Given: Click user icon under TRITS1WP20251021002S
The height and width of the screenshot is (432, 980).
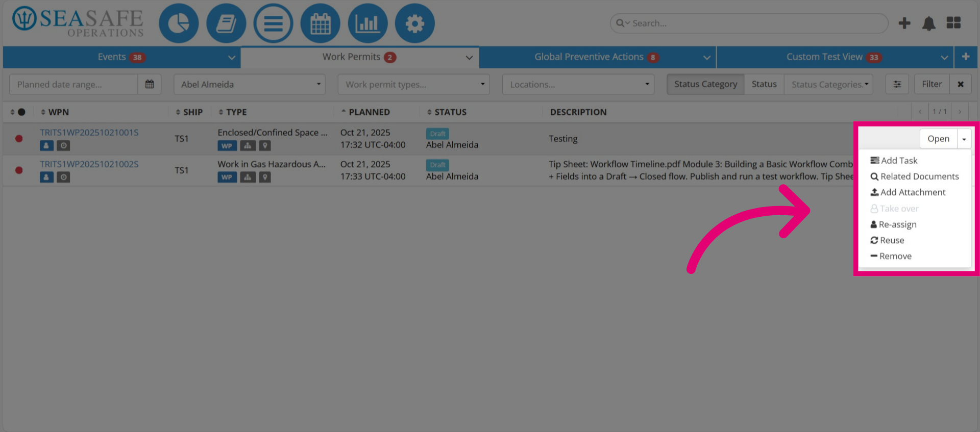Looking at the screenshot, I should tap(46, 177).
